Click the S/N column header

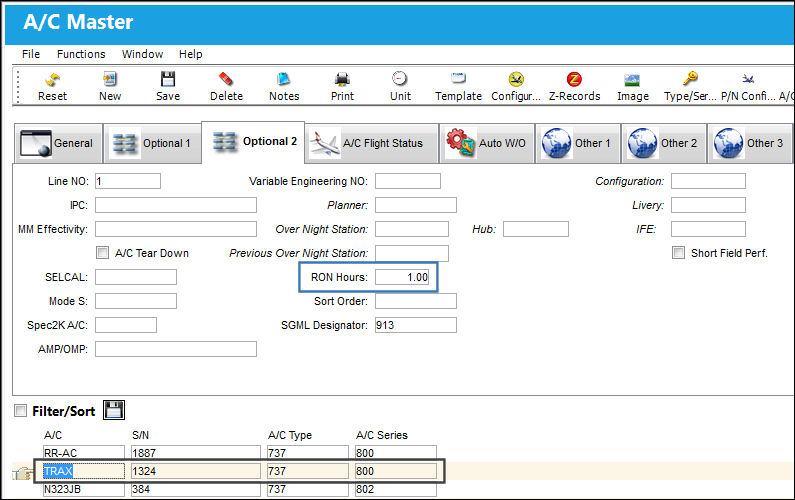pos(140,435)
